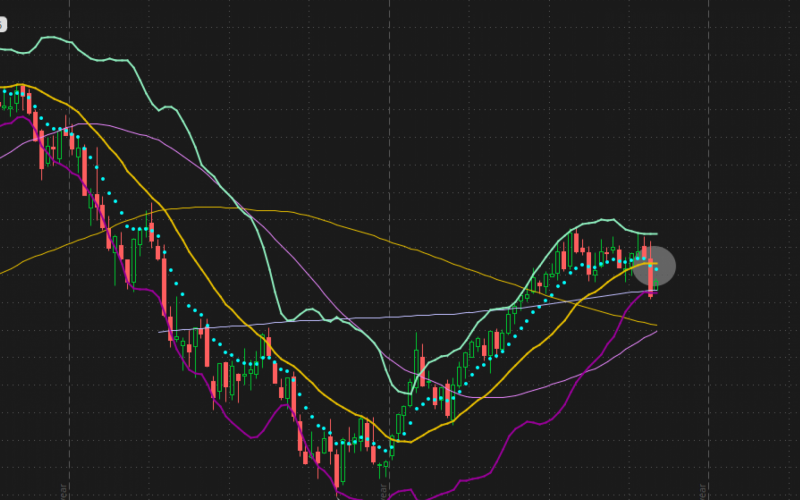
Task: Click the mint green band's lowest trough
Action: coord(402,392)
